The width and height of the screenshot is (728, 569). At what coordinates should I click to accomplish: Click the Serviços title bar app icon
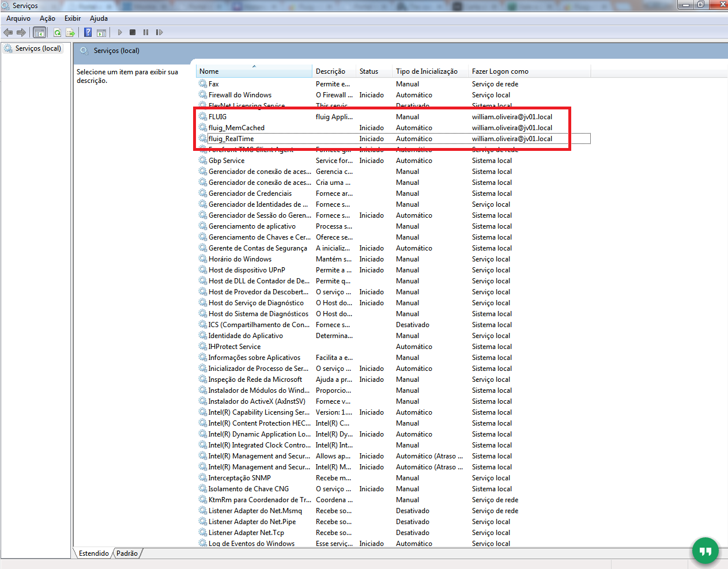[6, 5]
